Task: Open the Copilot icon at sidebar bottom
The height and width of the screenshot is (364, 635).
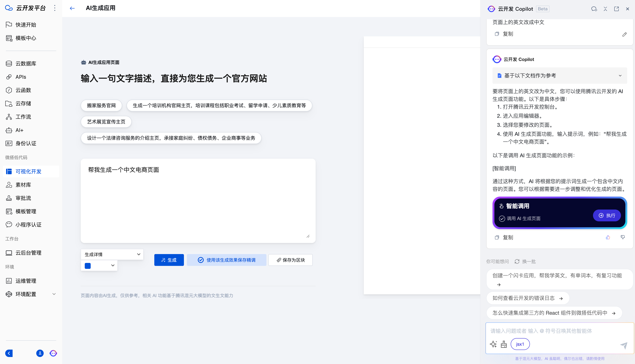Action: point(53,353)
